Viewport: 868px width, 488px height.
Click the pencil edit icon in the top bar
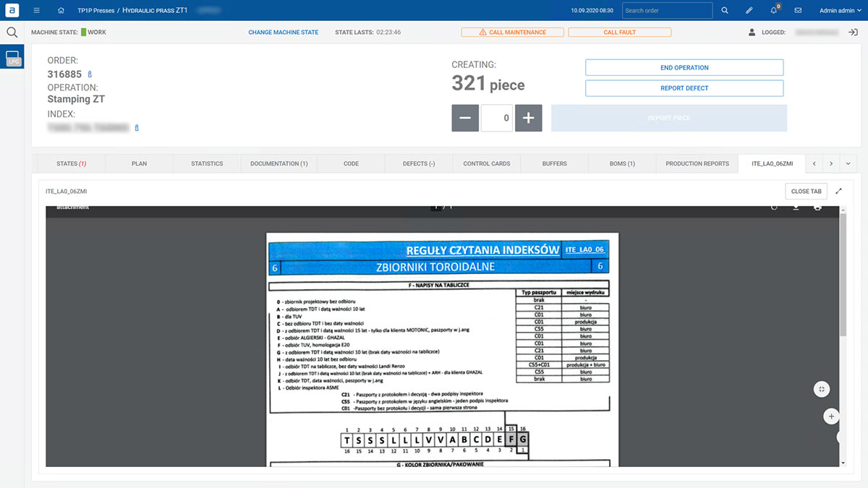click(749, 11)
